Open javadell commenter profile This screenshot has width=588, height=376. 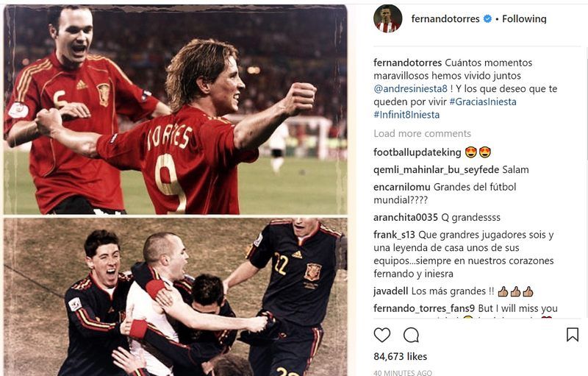(391, 291)
